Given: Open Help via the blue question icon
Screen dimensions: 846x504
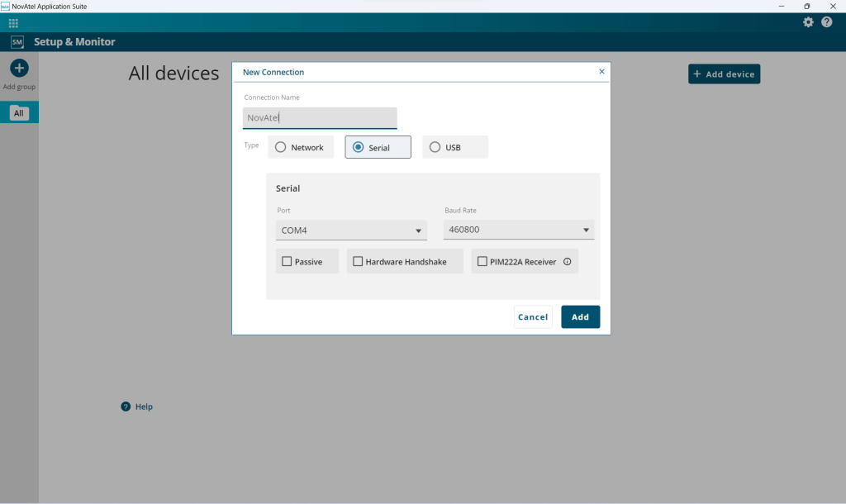Looking at the screenshot, I should tap(126, 407).
